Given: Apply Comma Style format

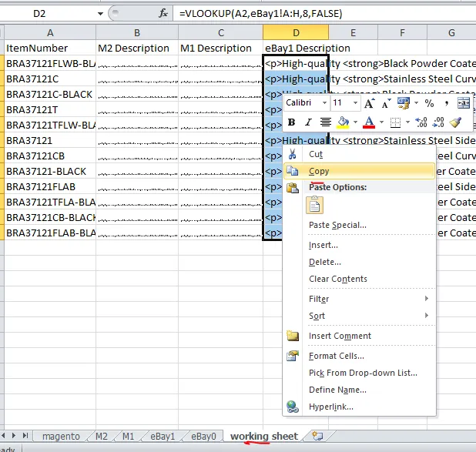Looking at the screenshot, I should (446, 103).
